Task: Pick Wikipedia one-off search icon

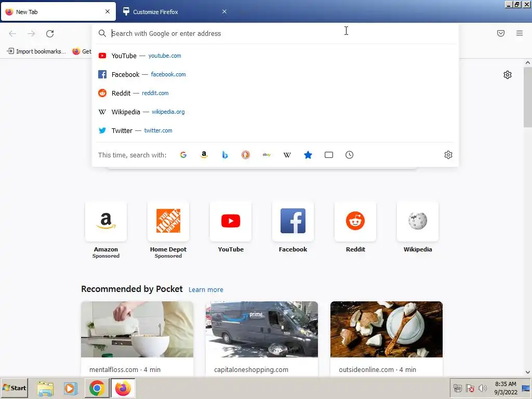Action: pyautogui.click(x=287, y=155)
